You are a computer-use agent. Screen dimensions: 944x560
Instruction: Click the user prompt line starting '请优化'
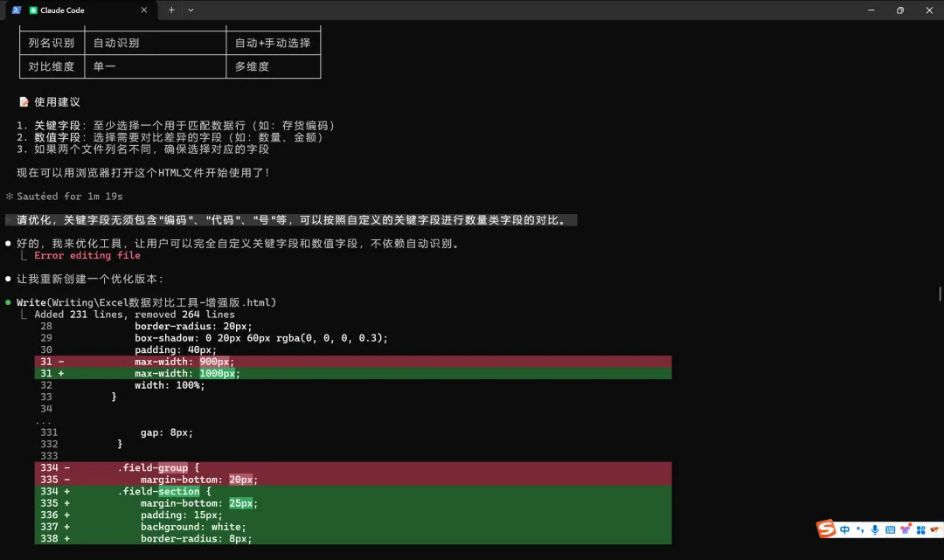click(x=291, y=220)
